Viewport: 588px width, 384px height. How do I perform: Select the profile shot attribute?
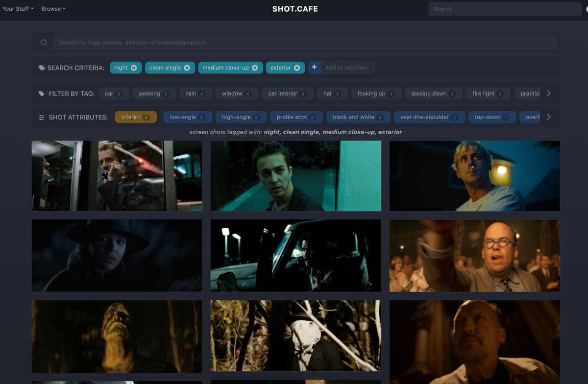tap(296, 117)
